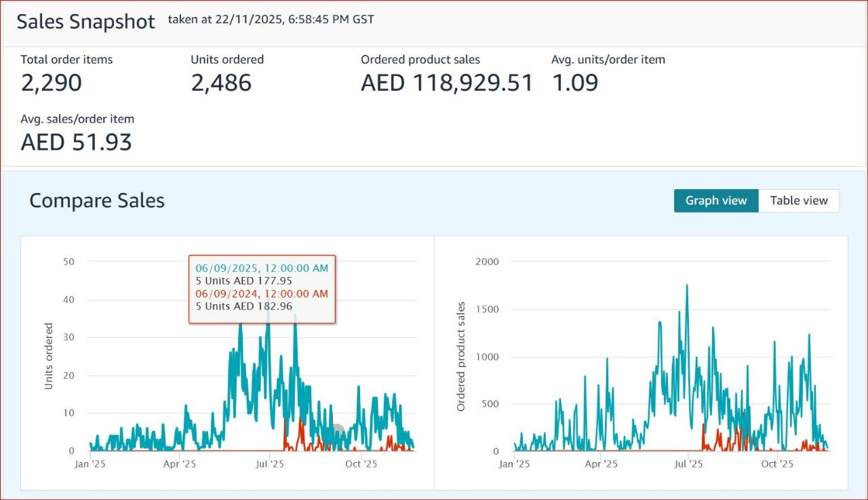Click Oct '25 on the Ordered product sales axis
Screen dimensions: 868x500
777,464
